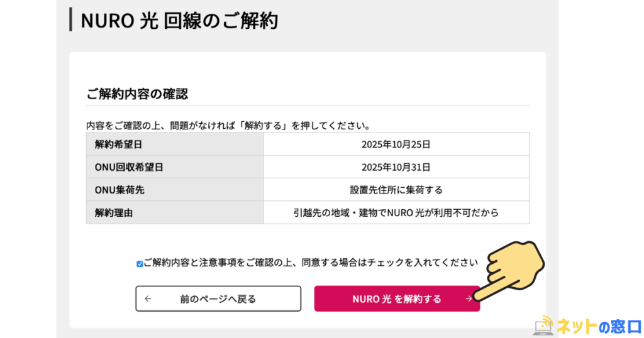Select the 2025年10月31日 date value
Viewport: 644px width, 338px height.
click(x=396, y=167)
